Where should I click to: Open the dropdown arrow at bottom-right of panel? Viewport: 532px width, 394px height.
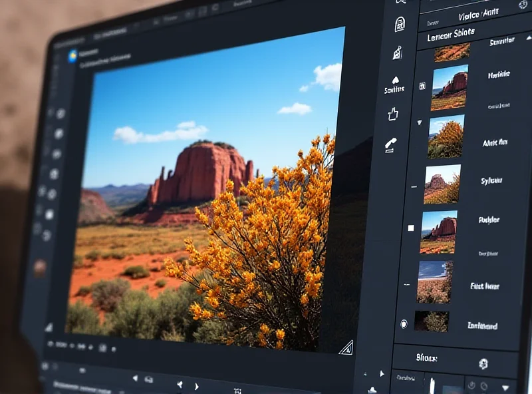point(505,387)
